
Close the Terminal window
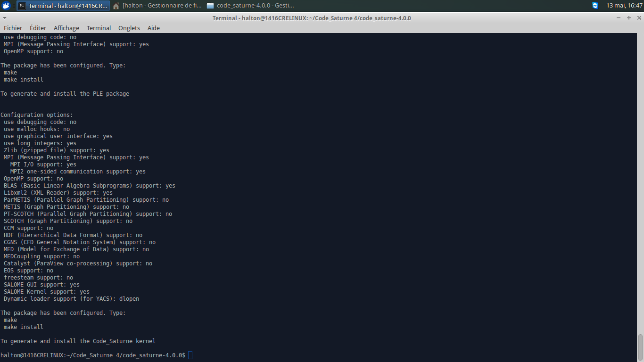[x=638, y=18]
